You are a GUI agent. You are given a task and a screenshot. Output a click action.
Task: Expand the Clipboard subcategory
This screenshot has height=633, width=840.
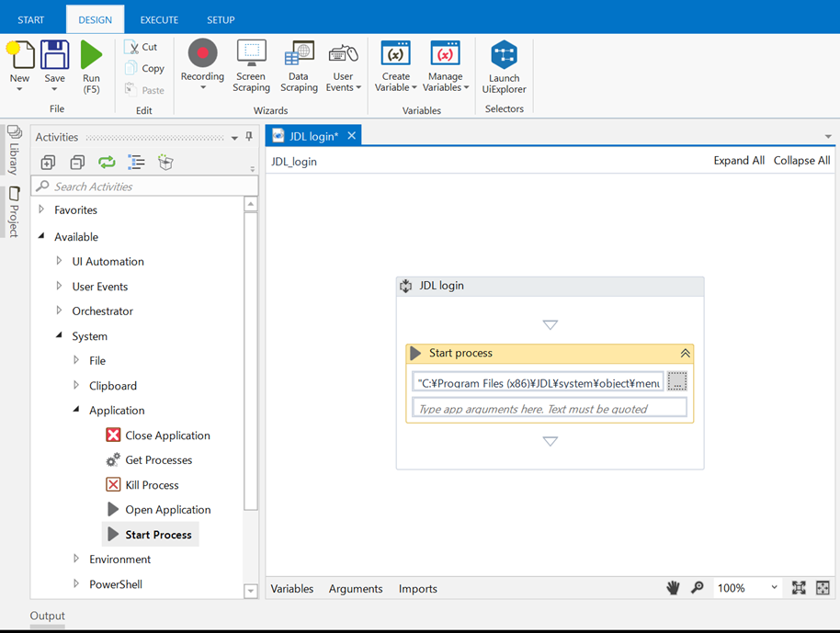coord(76,385)
